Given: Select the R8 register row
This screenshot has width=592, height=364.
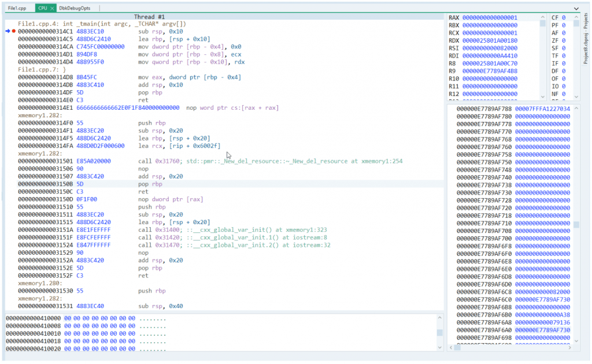Looking at the screenshot, I should tap(494, 64).
